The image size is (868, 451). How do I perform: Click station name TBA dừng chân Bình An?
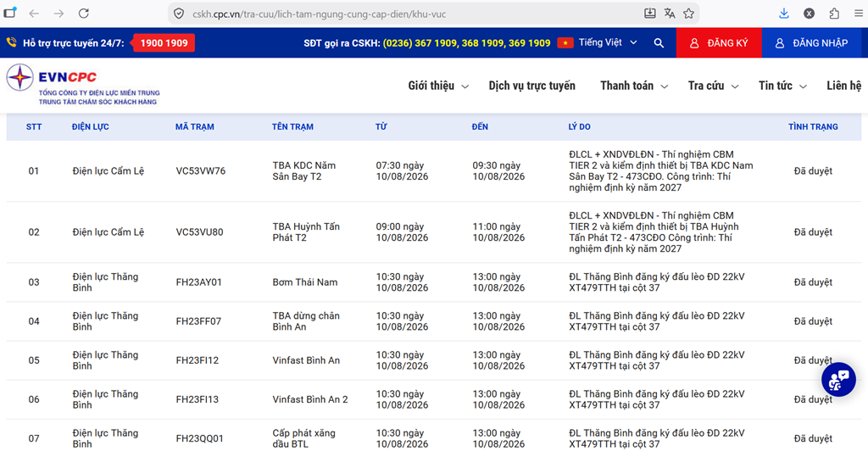point(306,321)
